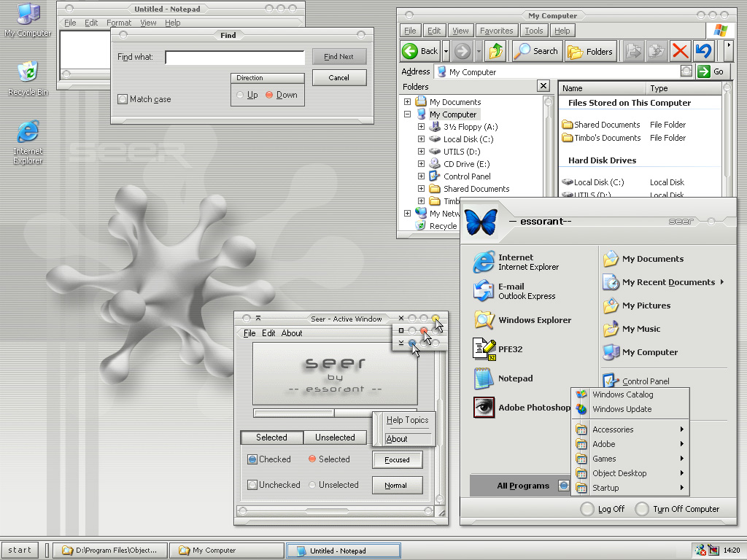Expand the CD Drive (E:) tree node
This screenshot has width=747, height=560.
tap(421, 164)
